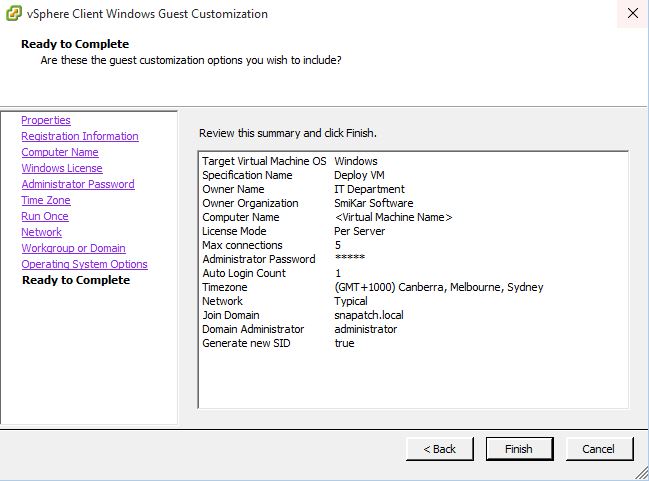Open the Properties step link
Screen dimensions: 649x481
(x=46, y=120)
